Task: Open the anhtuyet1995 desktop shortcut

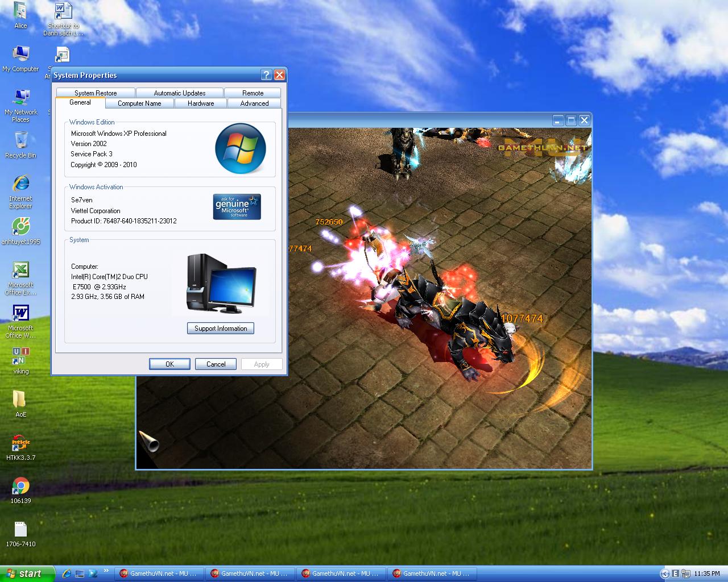Action: pyautogui.click(x=20, y=231)
